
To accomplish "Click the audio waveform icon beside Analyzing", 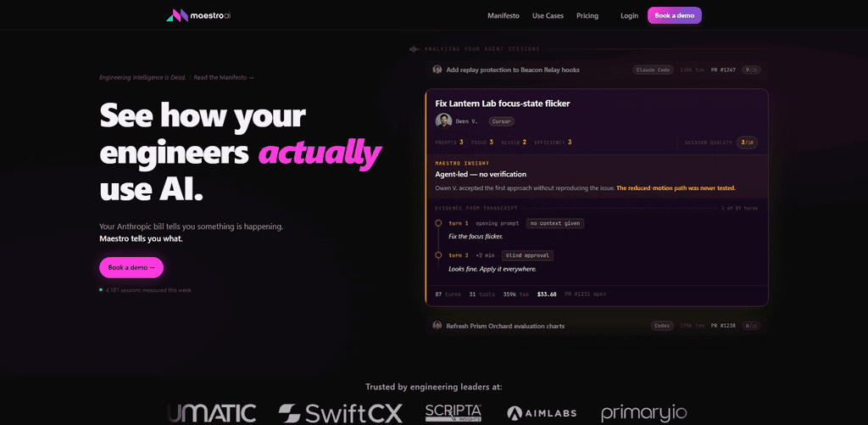I will (x=414, y=49).
